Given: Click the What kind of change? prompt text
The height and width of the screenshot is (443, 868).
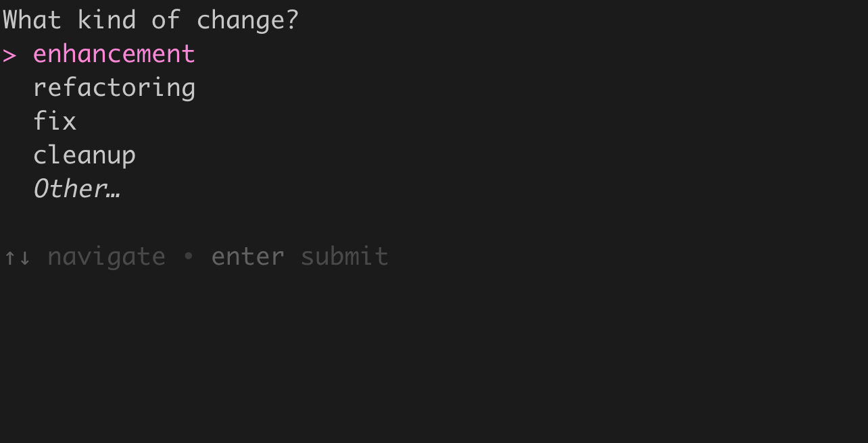Looking at the screenshot, I should click(x=149, y=19).
